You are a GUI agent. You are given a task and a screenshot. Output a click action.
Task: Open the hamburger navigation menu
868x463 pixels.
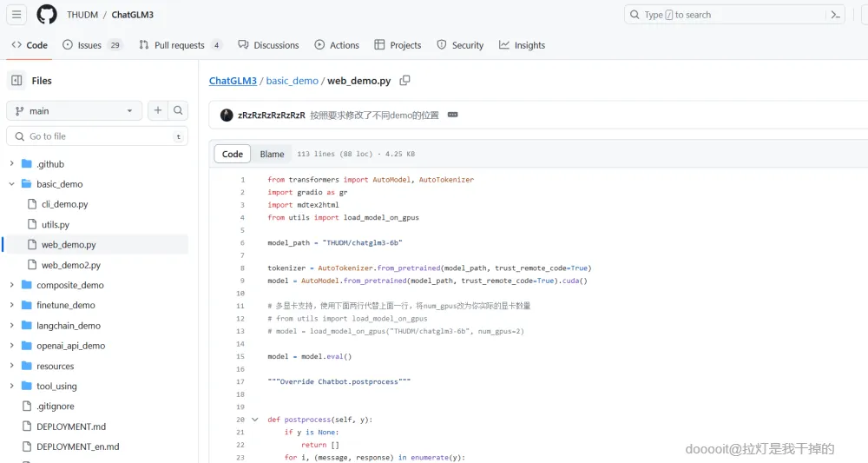(x=17, y=15)
